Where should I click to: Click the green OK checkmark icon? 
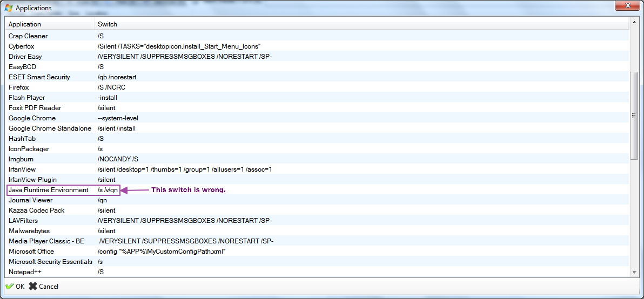[x=9, y=287]
